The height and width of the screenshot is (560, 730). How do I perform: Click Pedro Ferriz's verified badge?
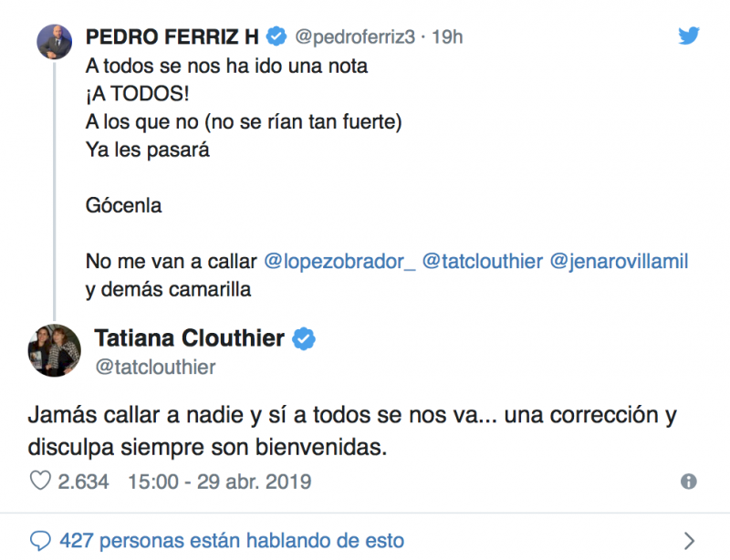[x=277, y=36]
